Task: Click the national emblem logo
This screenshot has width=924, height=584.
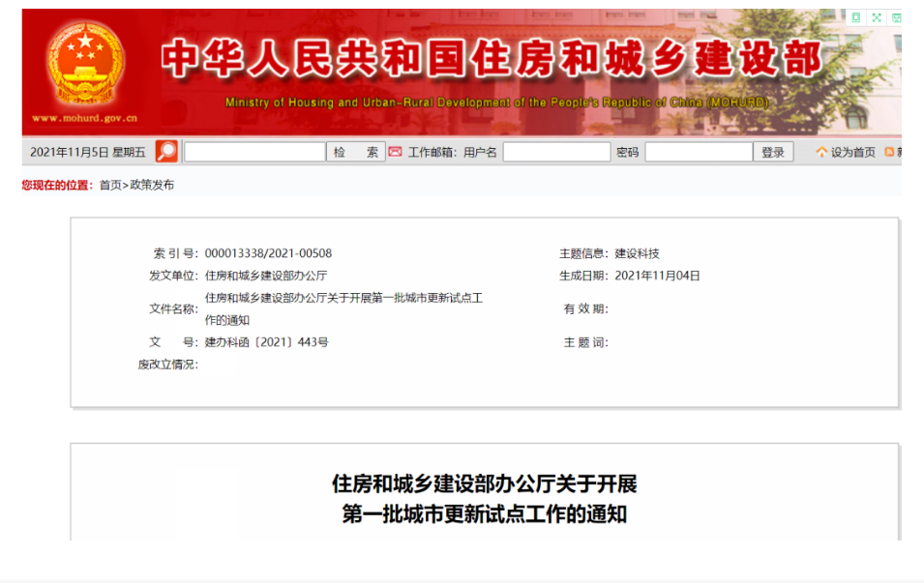Action: [85, 64]
